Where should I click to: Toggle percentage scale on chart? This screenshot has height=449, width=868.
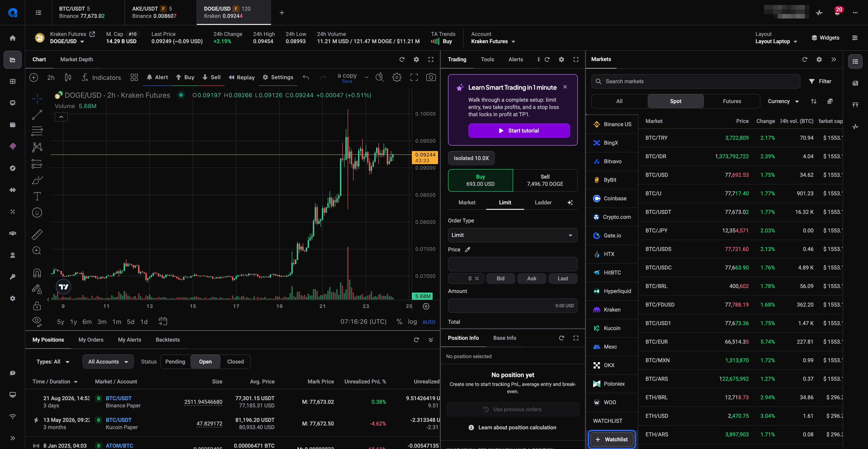tap(399, 321)
